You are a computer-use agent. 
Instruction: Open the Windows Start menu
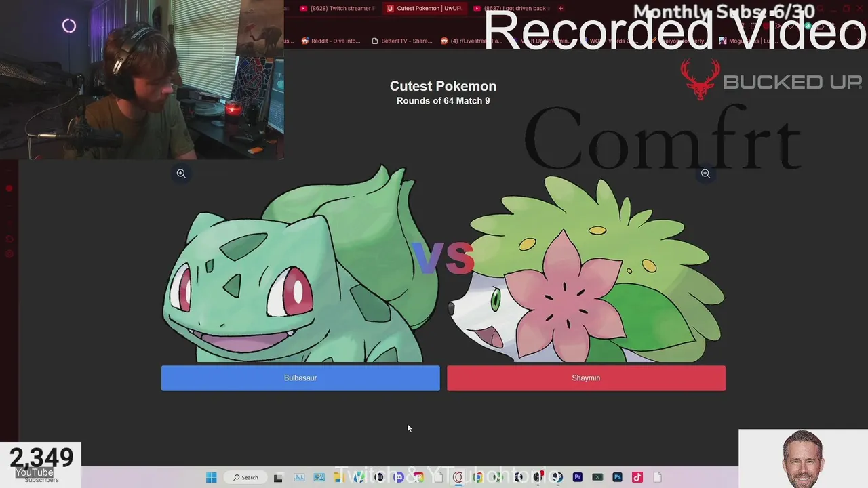click(x=211, y=477)
